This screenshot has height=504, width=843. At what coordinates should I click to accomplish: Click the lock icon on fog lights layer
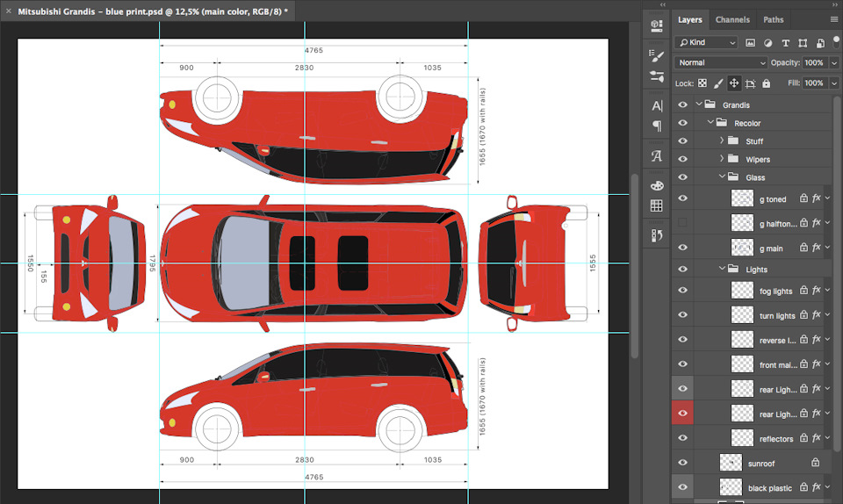tap(803, 290)
